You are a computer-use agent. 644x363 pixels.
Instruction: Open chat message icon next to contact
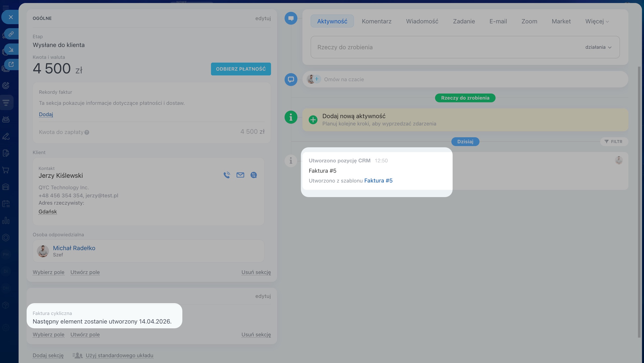(x=254, y=175)
